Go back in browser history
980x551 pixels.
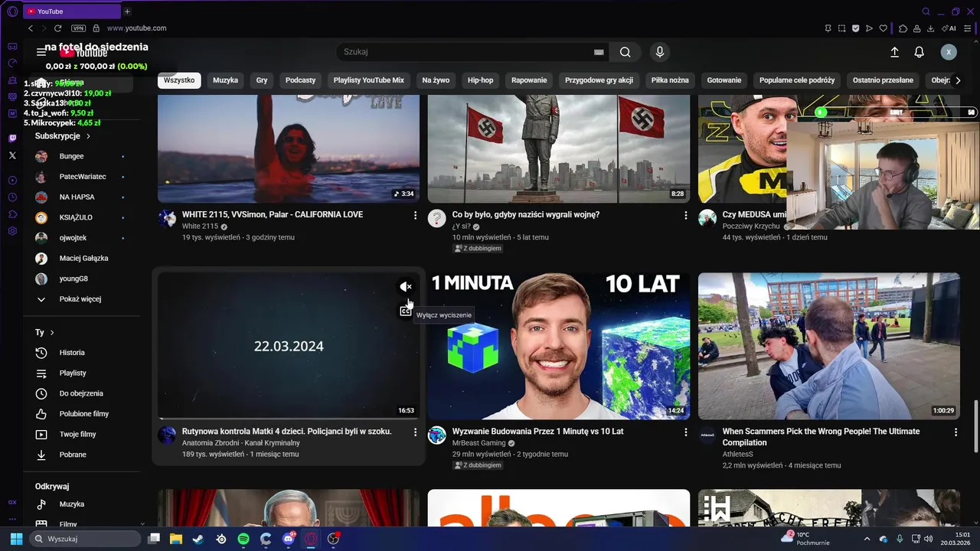coord(31,28)
